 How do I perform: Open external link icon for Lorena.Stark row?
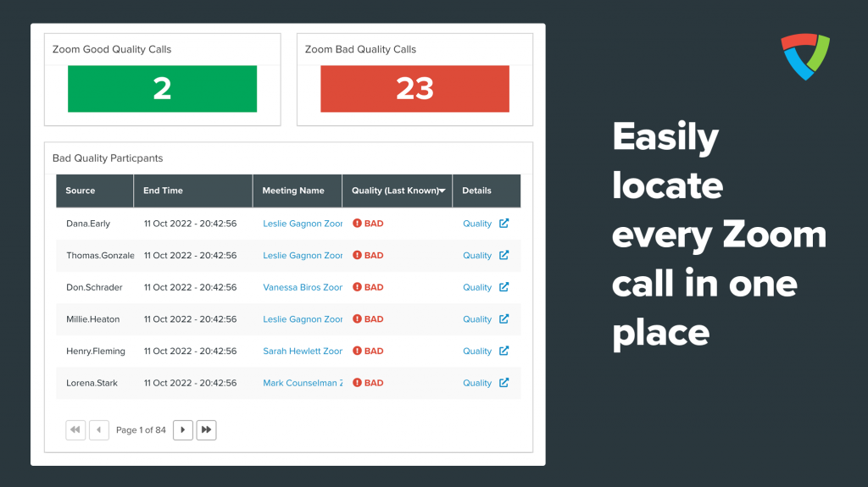pyautogui.click(x=504, y=383)
